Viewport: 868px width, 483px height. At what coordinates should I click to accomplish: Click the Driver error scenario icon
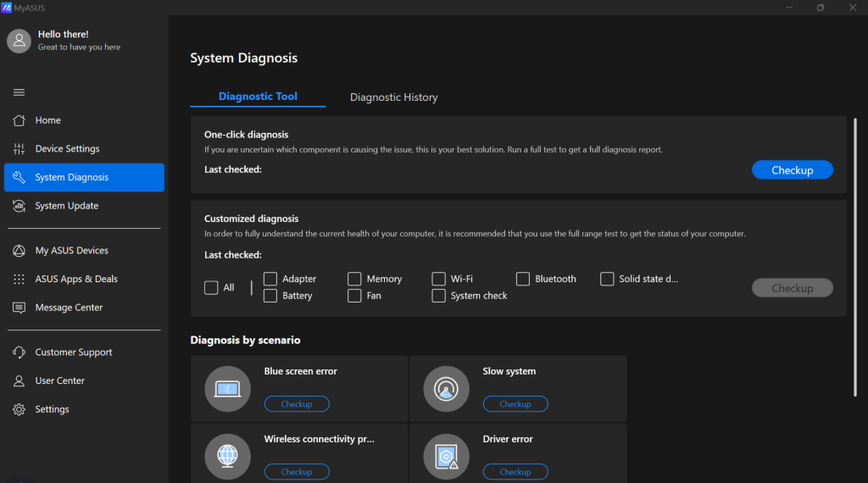(446, 457)
